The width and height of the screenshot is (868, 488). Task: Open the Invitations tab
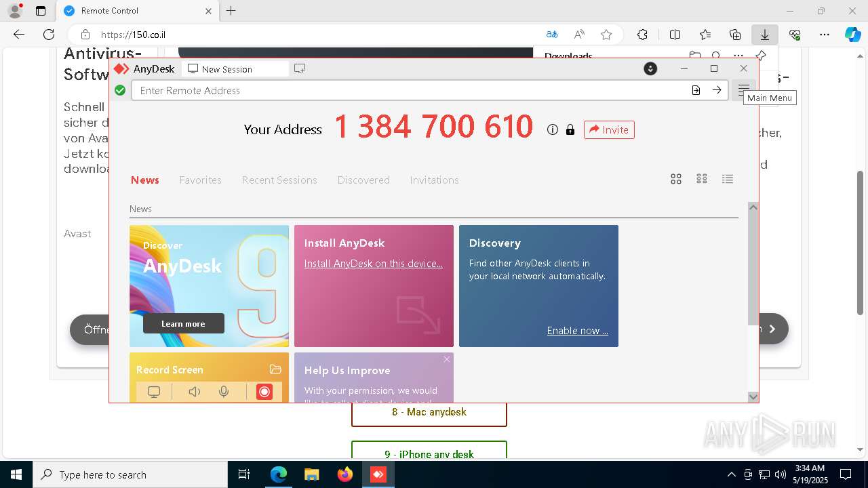pyautogui.click(x=434, y=180)
